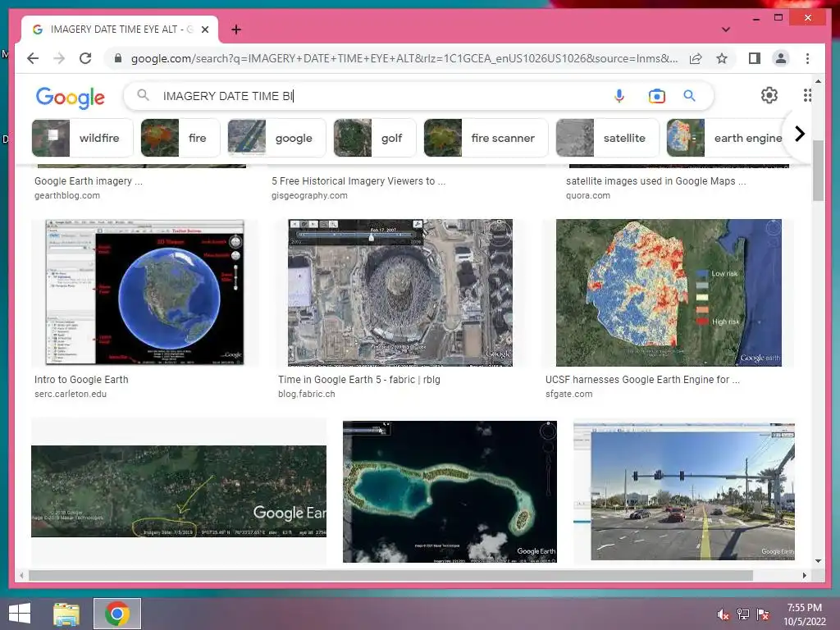Filter results by wildfire chip
Viewport: 840px width, 630px height.
click(x=83, y=138)
